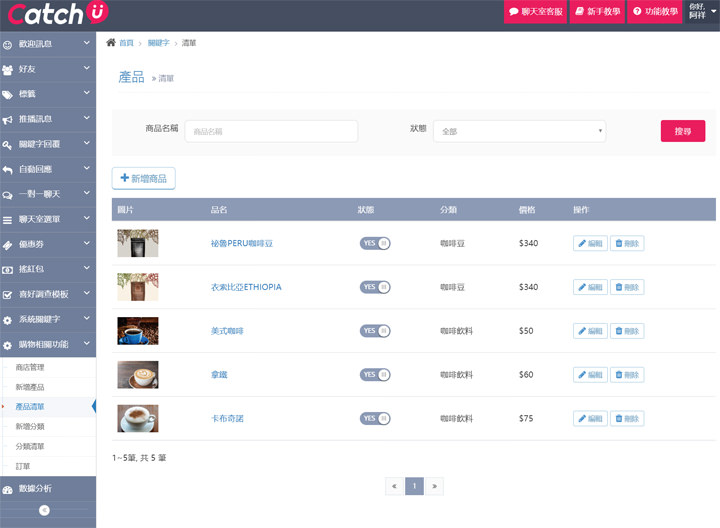Open the user account dropdown at top right
Image resolution: width=720 pixels, height=528 pixels.
[x=702, y=11]
